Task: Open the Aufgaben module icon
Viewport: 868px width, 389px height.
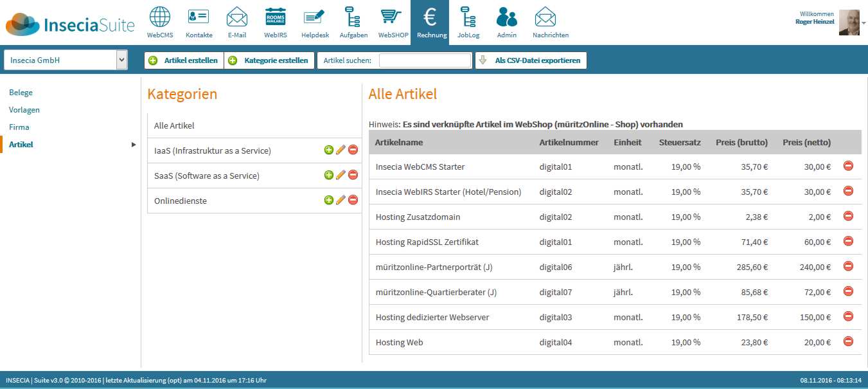Action: [353, 17]
